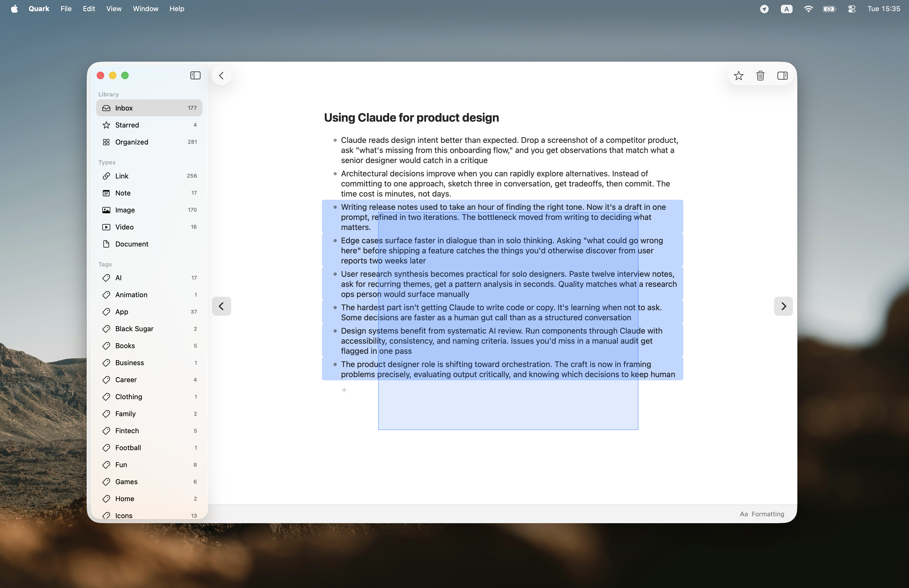Image resolution: width=909 pixels, height=588 pixels.
Task: Go to previous item arrow
Action: click(221, 306)
